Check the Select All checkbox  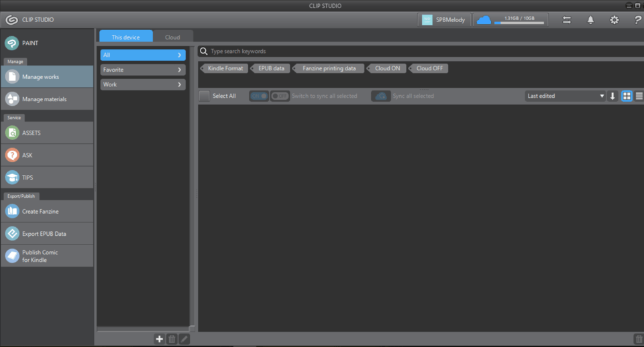click(204, 96)
